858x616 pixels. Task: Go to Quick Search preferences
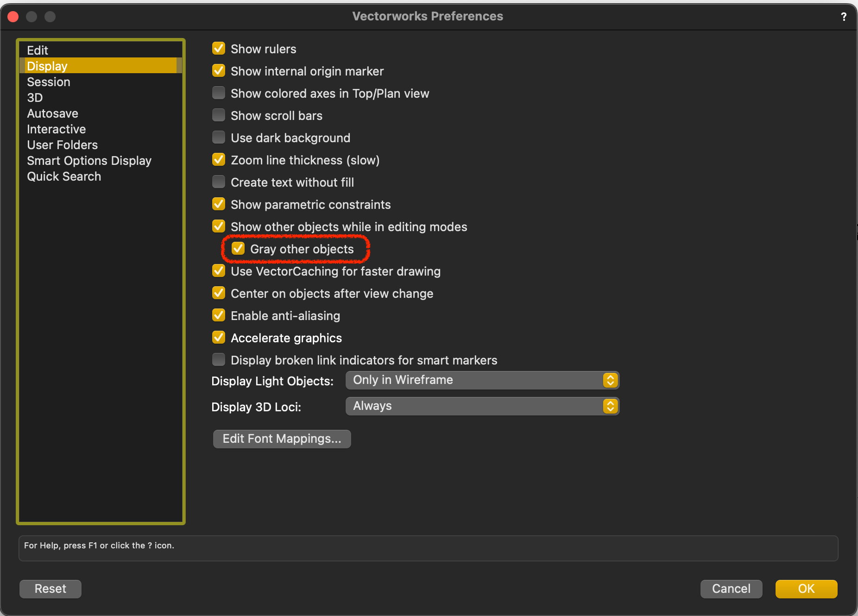(64, 176)
